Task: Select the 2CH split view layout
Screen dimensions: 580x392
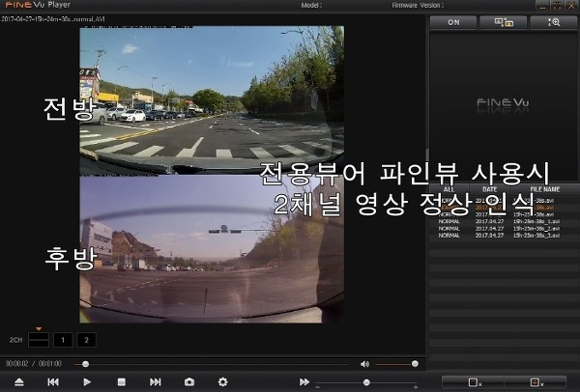Action: pyautogui.click(x=39, y=340)
